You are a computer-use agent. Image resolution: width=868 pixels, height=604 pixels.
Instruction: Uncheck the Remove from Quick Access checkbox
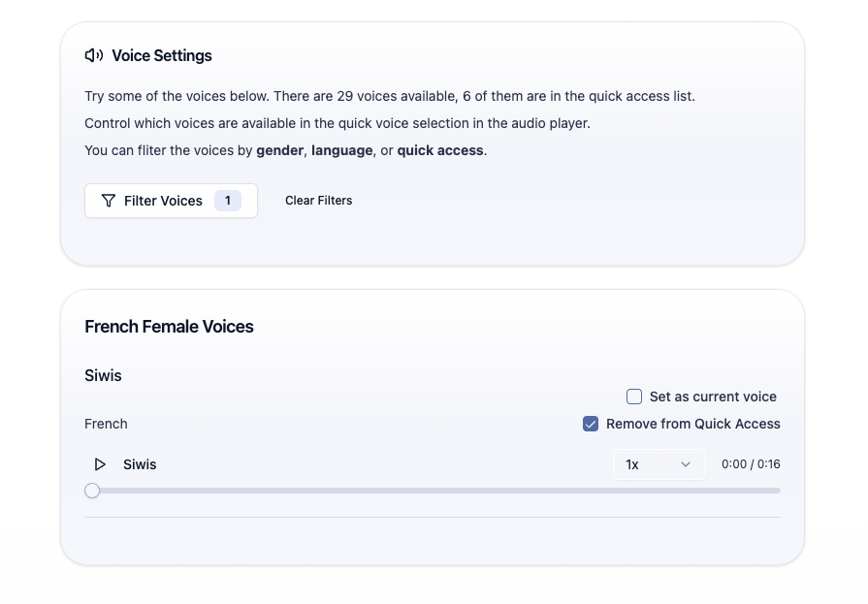pos(591,424)
